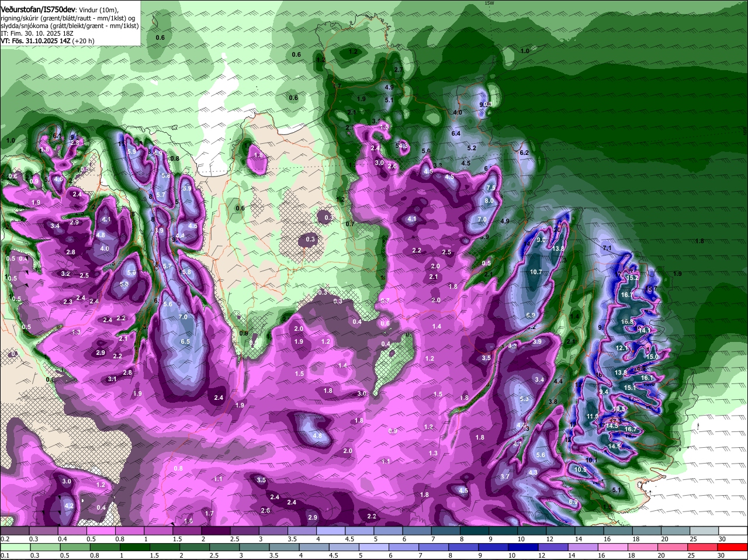Image resolution: width=748 pixels, height=560 pixels.
Task: Select bottom-row legend swatch between 1 and 1.5
Action: (134, 547)
